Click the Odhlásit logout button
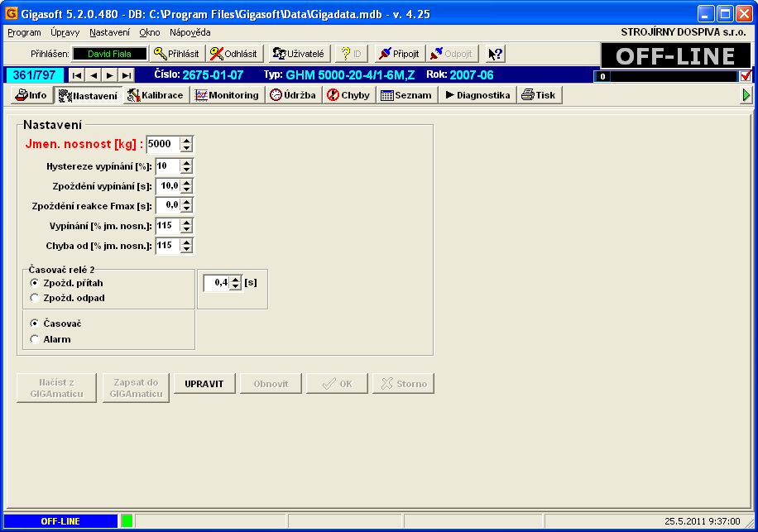The image size is (758, 532). tap(233, 54)
